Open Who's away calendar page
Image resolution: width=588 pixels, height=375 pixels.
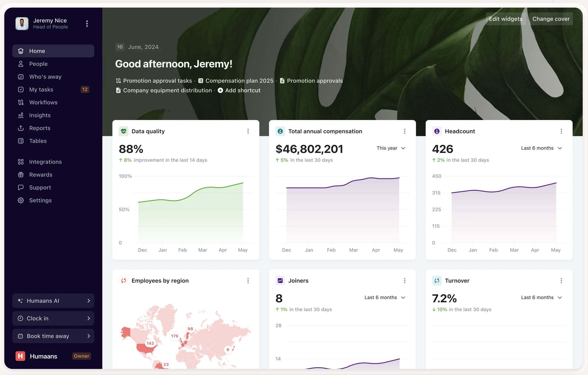(x=53, y=77)
